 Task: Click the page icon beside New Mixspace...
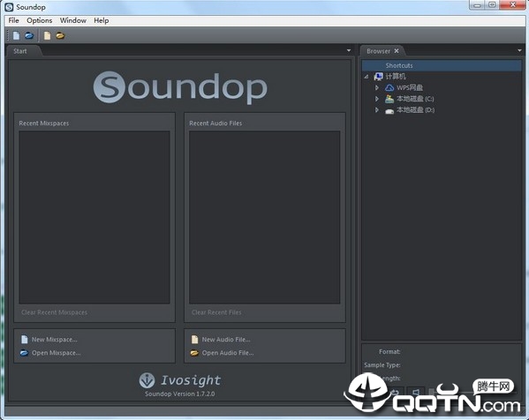tap(25, 339)
